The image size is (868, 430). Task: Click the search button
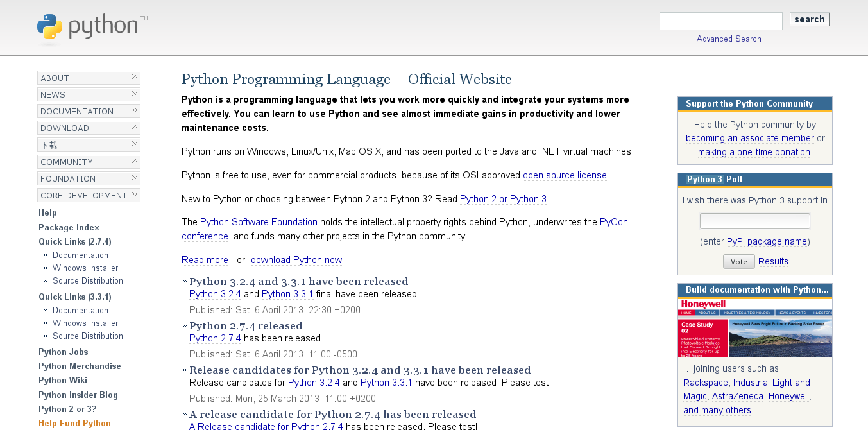tap(809, 19)
